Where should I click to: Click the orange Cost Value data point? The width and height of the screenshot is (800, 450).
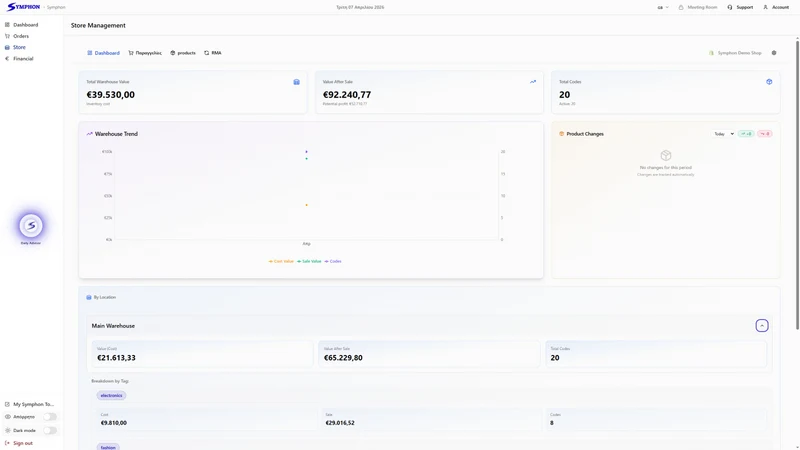[306, 205]
